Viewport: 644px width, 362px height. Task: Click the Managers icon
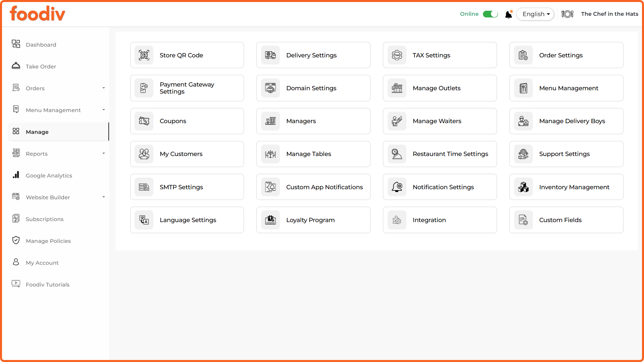270,121
